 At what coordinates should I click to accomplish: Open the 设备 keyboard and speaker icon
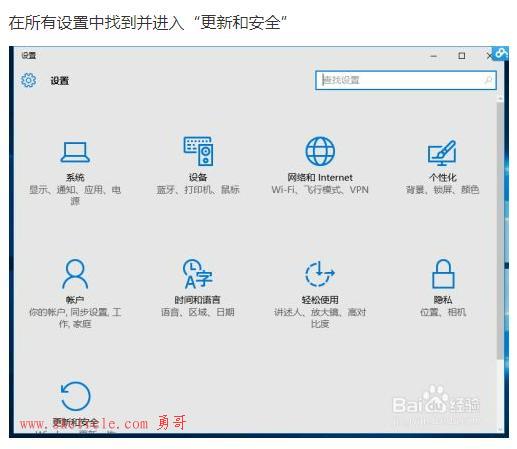[x=199, y=151]
